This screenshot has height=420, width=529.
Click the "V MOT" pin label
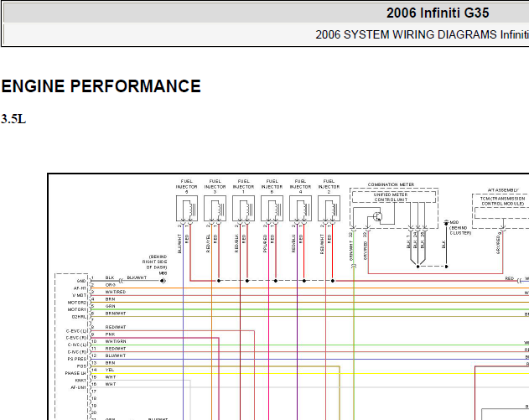click(80, 296)
